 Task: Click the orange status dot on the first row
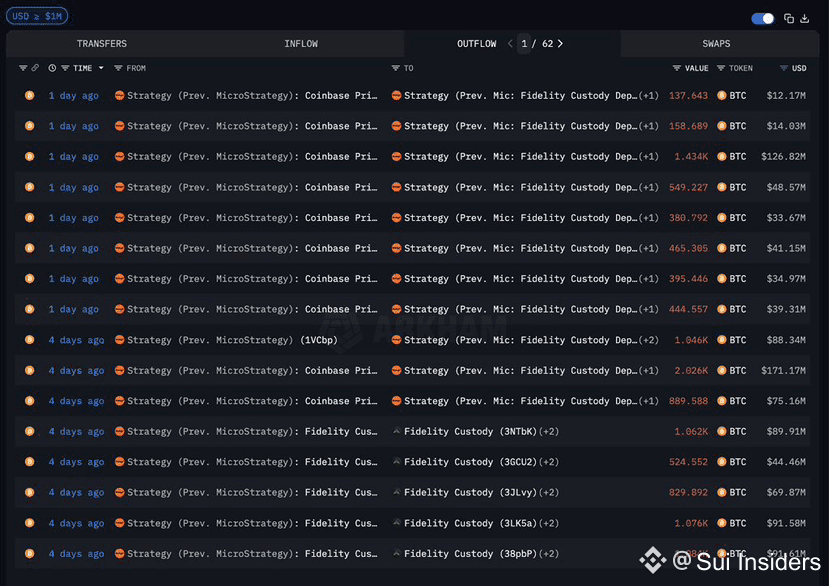(x=28, y=95)
